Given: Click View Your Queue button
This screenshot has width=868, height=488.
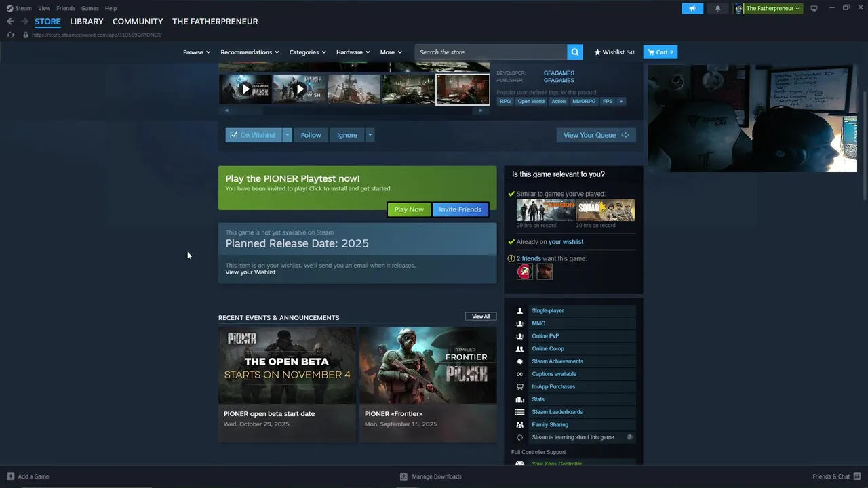Looking at the screenshot, I should 596,135.
